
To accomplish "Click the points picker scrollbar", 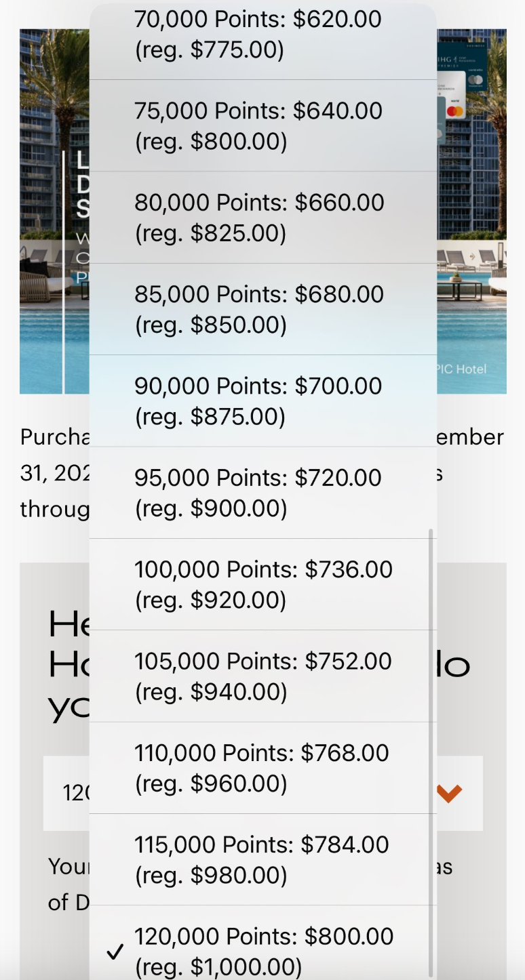I will click(x=431, y=746).
